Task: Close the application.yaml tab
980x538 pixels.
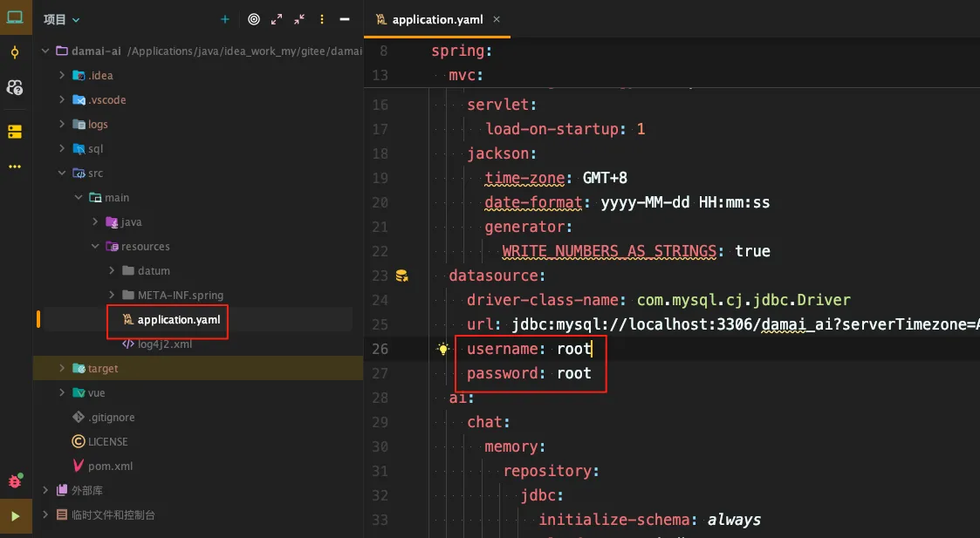Action: [x=497, y=19]
